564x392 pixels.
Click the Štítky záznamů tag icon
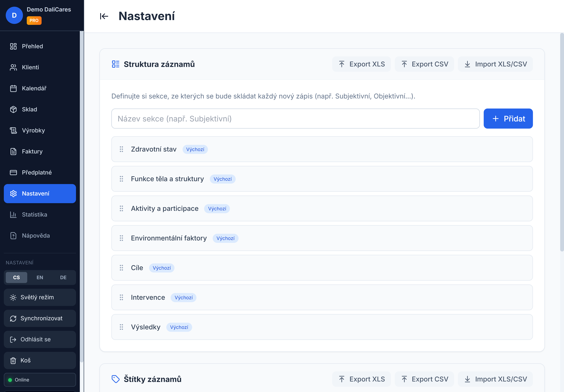pos(115,379)
